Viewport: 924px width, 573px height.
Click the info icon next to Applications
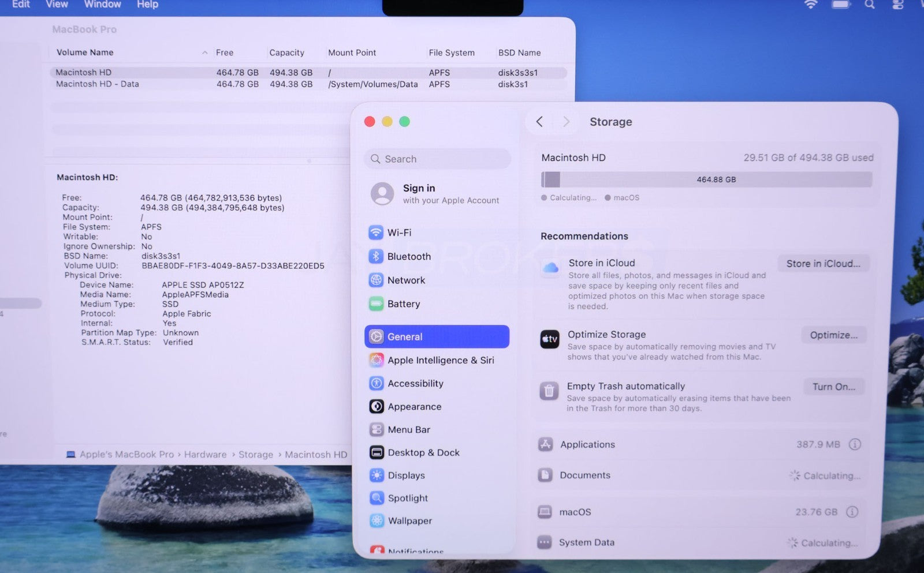coord(855,444)
